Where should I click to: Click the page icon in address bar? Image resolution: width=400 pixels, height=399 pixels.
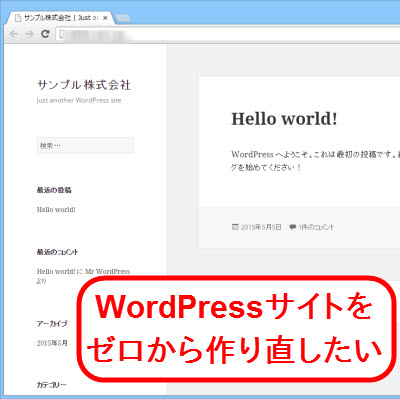61,34
